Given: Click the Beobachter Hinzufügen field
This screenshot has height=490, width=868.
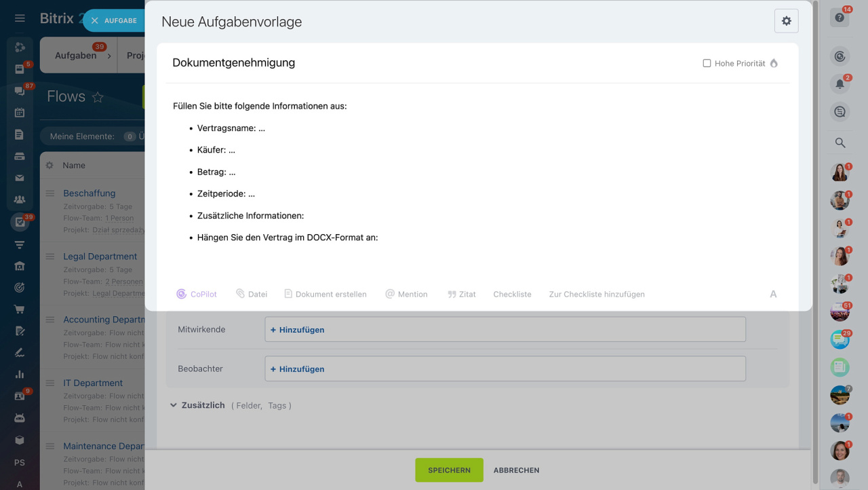Looking at the screenshot, I should click(x=298, y=369).
